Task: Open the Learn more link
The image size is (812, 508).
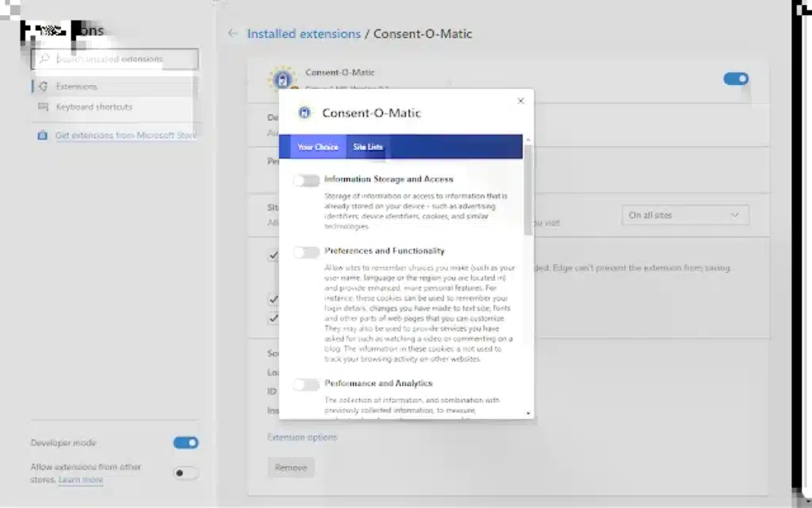Action: [80, 479]
